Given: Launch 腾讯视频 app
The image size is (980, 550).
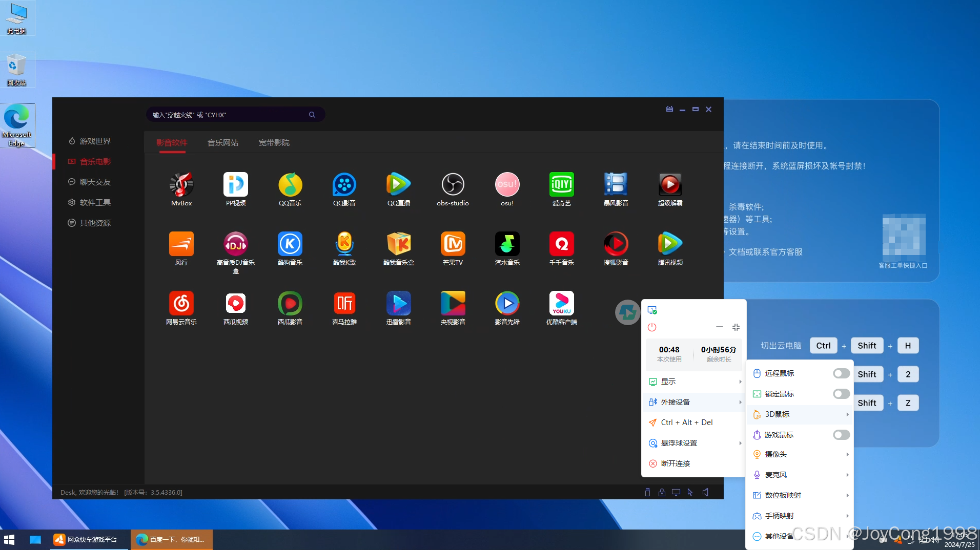Looking at the screenshot, I should (670, 248).
